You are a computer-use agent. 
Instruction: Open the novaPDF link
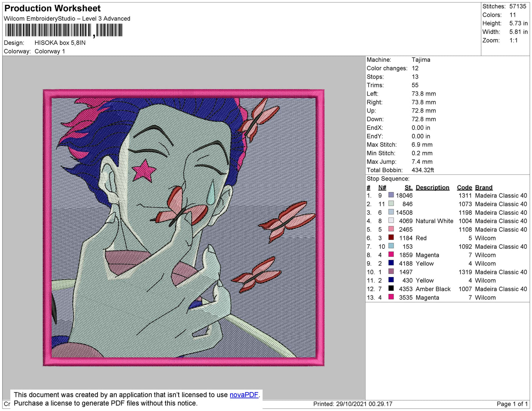tap(244, 395)
